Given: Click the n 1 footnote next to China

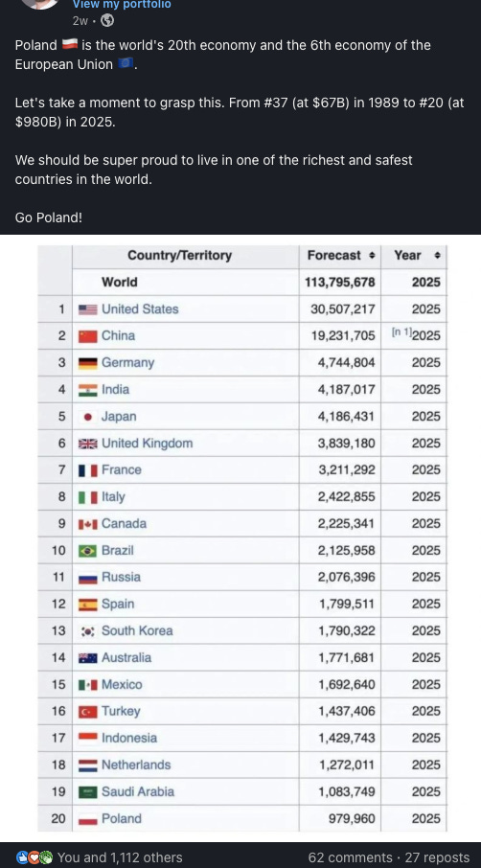Looking at the screenshot, I should click(x=401, y=332).
